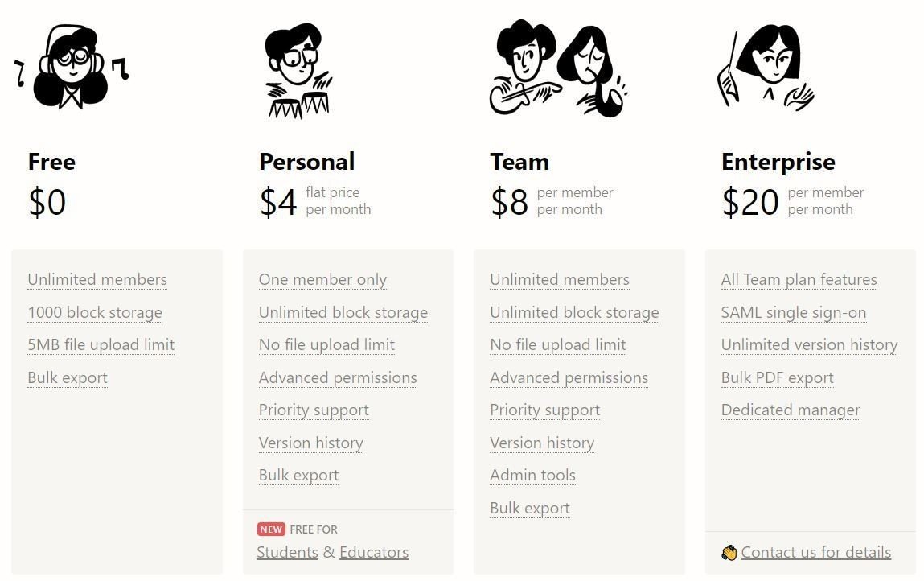Click the red NEW badge
924x581 pixels.
click(x=271, y=529)
